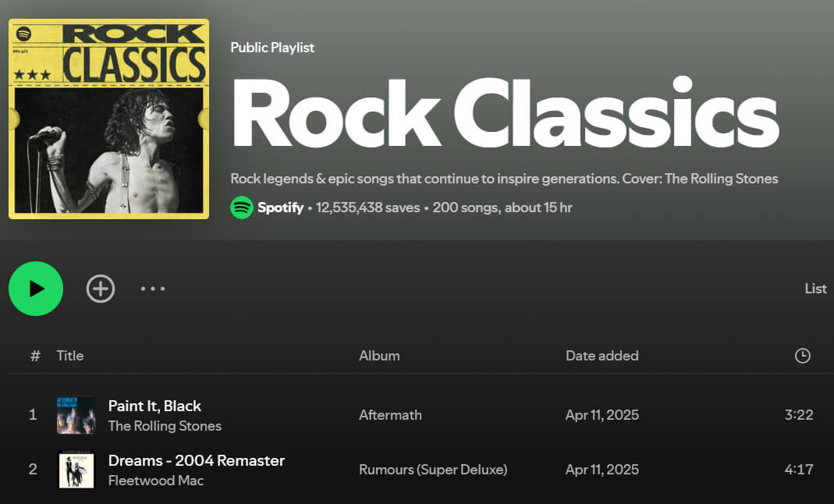Click the Dreams album art thumbnail

tap(76, 470)
